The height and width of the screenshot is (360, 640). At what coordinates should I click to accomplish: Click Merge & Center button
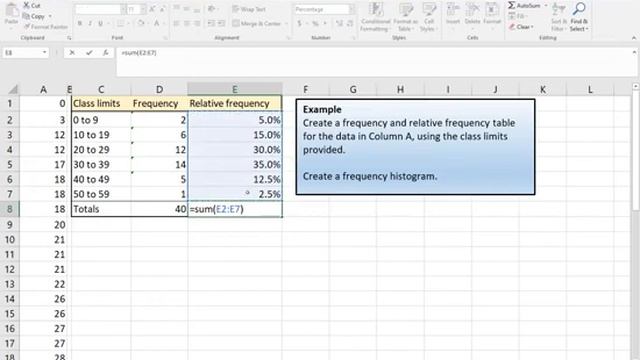[257, 24]
